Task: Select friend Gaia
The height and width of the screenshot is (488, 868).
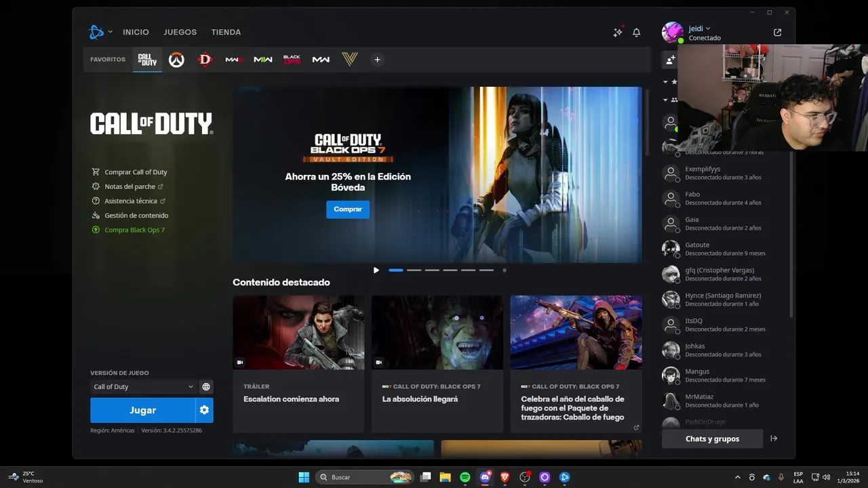Action: (726, 224)
